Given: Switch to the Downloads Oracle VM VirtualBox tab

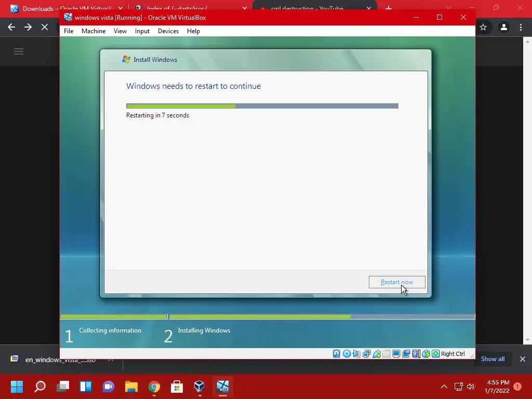Looking at the screenshot, I should pyautogui.click(x=66, y=8).
